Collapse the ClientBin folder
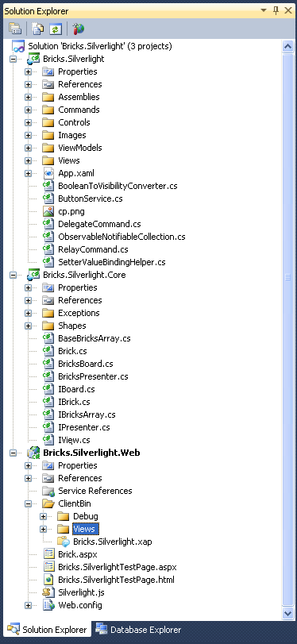Image resolution: width=297 pixels, height=644 pixels. point(28,504)
